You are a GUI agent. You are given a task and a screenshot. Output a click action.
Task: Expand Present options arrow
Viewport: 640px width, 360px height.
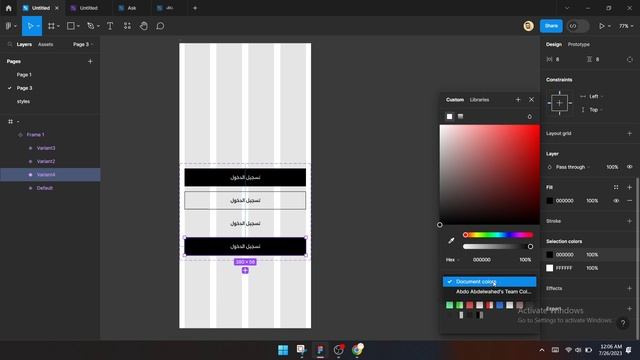[609, 26]
